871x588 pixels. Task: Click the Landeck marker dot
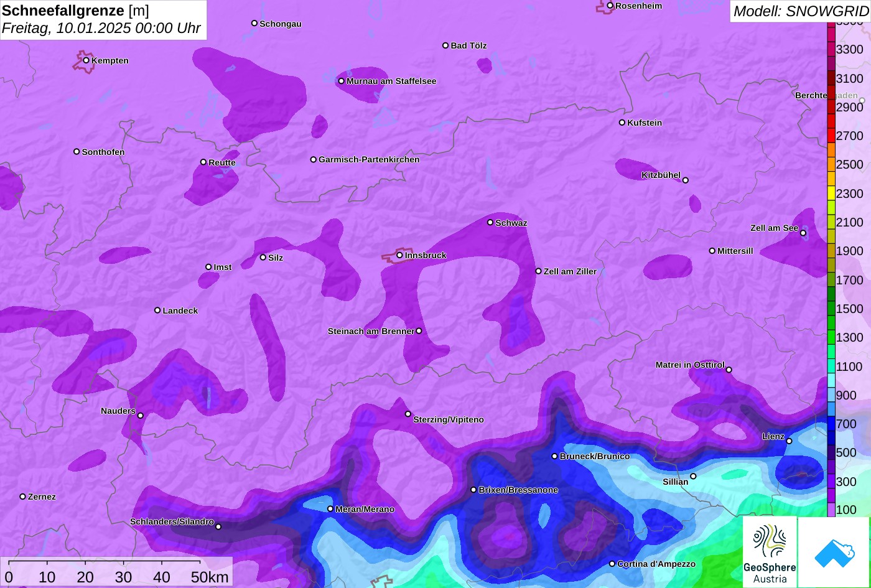[x=157, y=310]
